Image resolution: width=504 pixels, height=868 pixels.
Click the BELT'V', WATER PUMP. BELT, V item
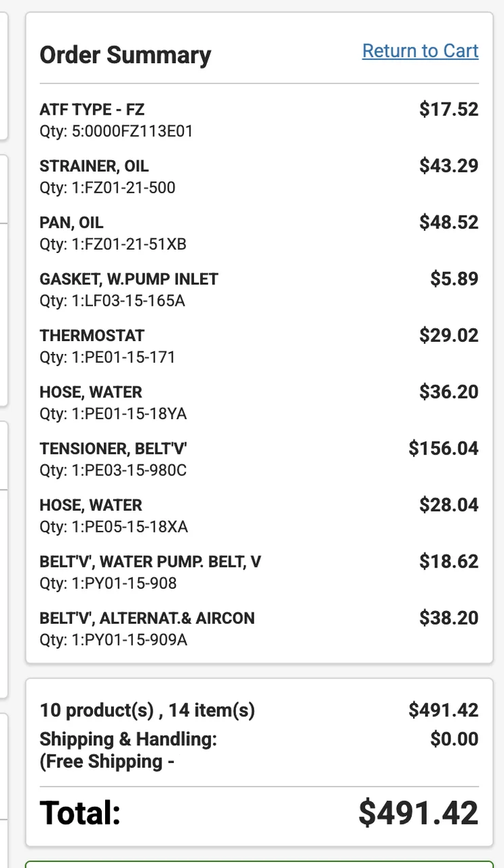coord(150,561)
